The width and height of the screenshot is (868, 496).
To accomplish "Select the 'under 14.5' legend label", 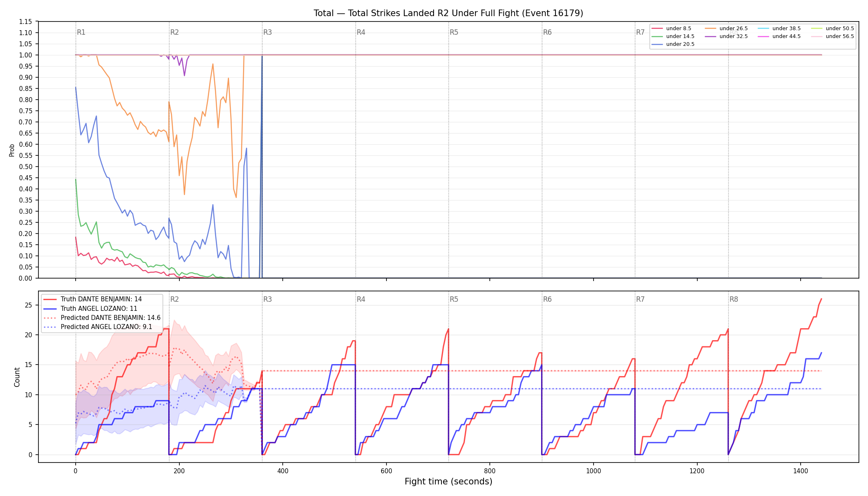I will click(680, 36).
